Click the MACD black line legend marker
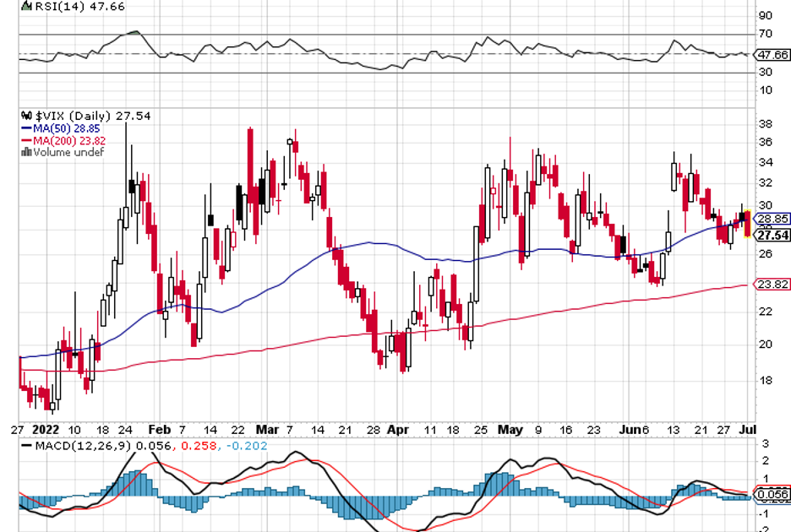Viewport: 791px width, 532px height. (x=26, y=444)
